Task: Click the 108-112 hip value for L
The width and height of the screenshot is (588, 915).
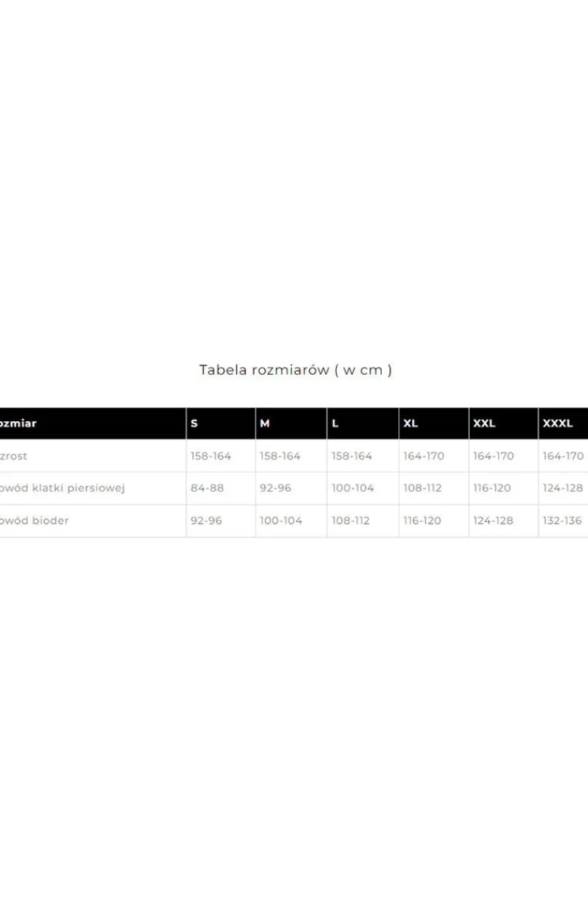Action: click(x=351, y=521)
